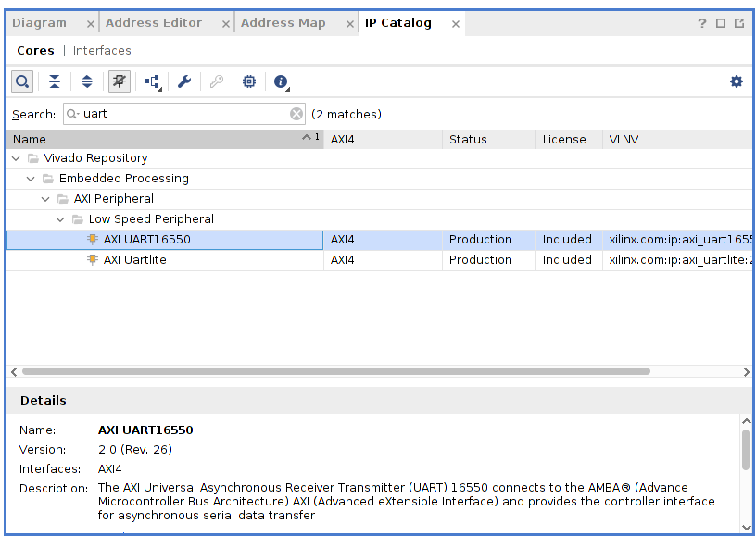The width and height of the screenshot is (756, 536).
Task: Click the chip IP settings icon
Action: coord(249,81)
